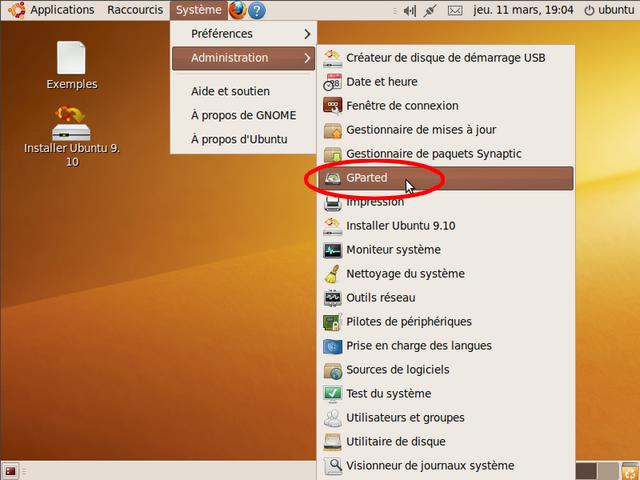This screenshot has height=480, width=640.
Task: Open the ubuntu user session menu
Action: [609, 10]
